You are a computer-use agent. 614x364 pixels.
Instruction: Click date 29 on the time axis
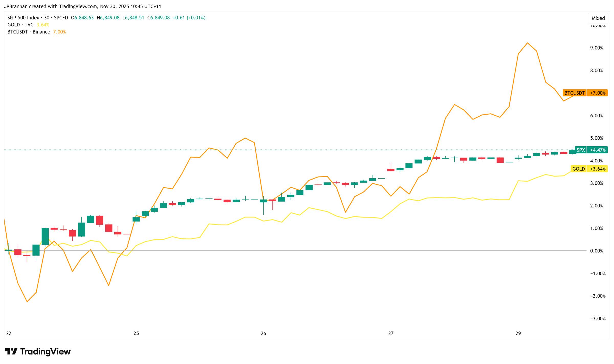[x=518, y=333]
